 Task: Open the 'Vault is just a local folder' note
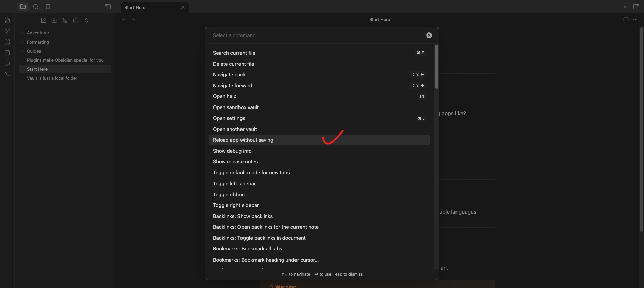65,78
